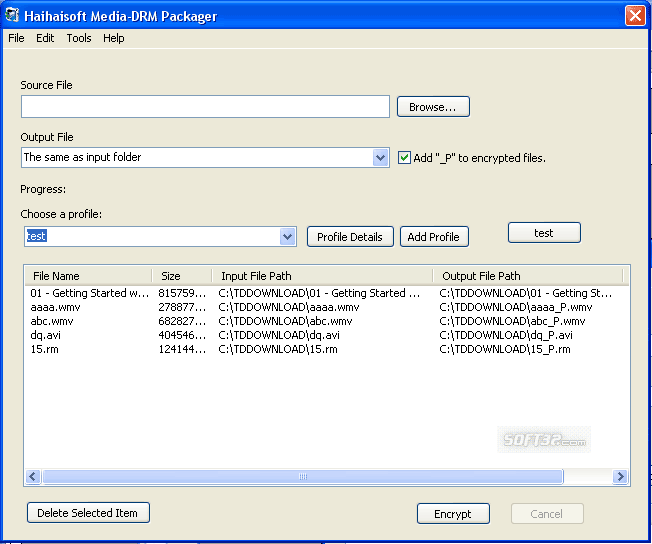Image resolution: width=652 pixels, height=544 pixels.
Task: Click input path 'C:\TDDOWNLOAD\01 - Getting Started ...'
Action: [319, 293]
